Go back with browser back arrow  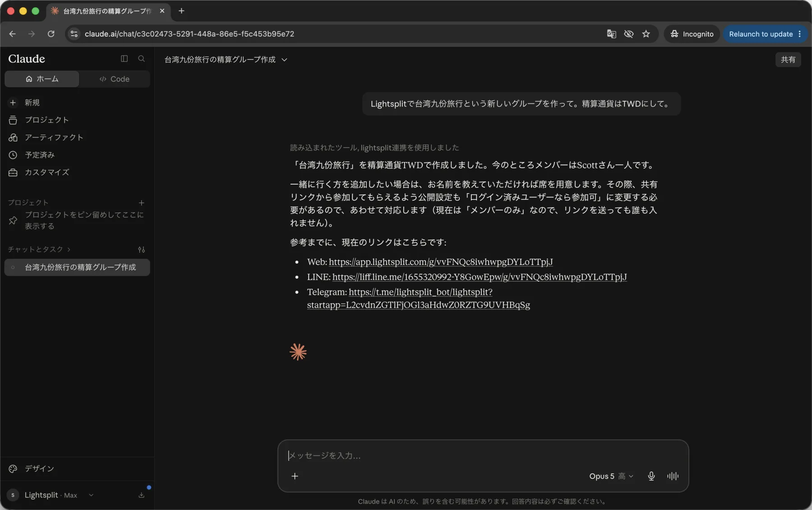click(12, 34)
